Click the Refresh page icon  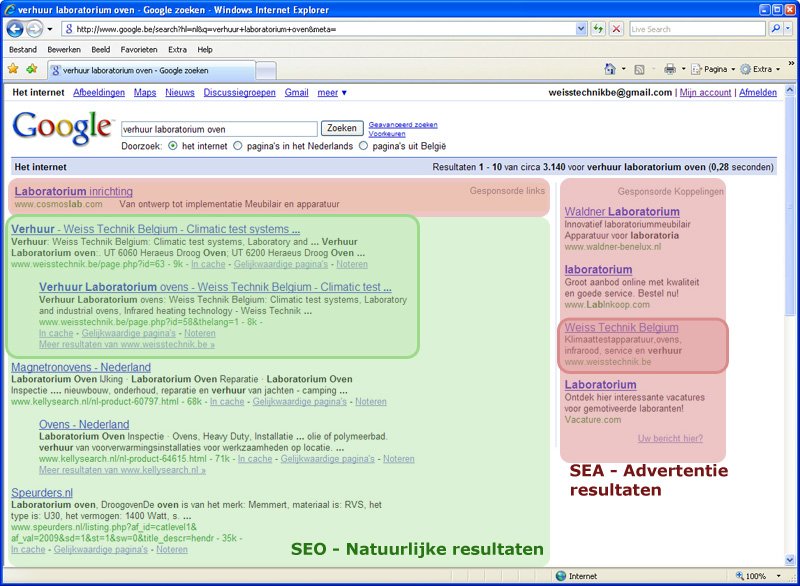tap(598, 29)
